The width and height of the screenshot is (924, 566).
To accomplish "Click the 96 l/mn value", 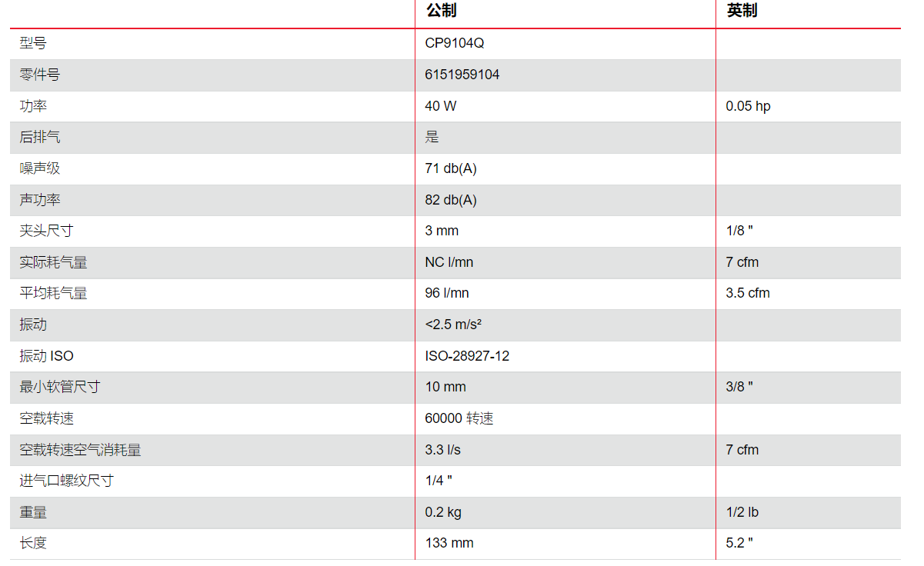I will point(447,293).
